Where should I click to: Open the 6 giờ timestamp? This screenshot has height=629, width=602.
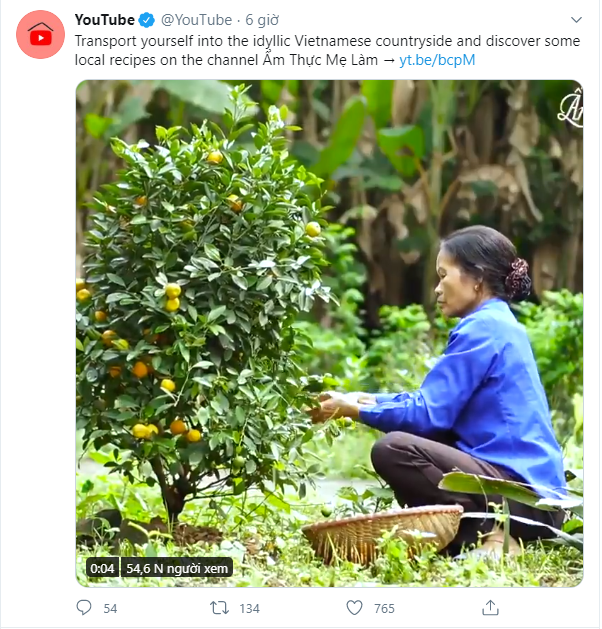click(x=262, y=20)
